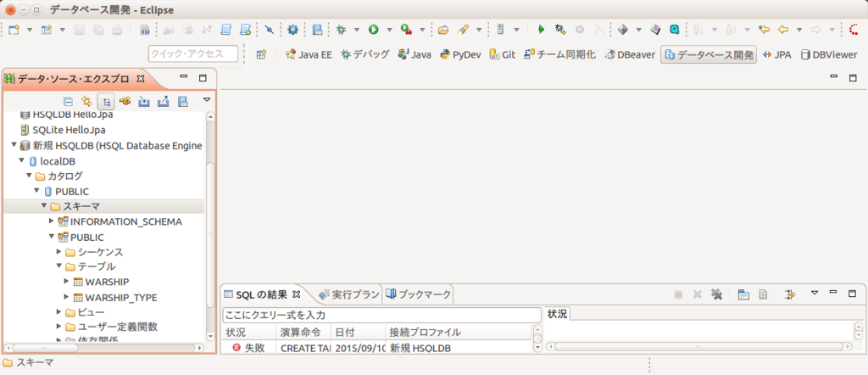
Task: Click the 接続プロファイル column header
Action: (459, 333)
